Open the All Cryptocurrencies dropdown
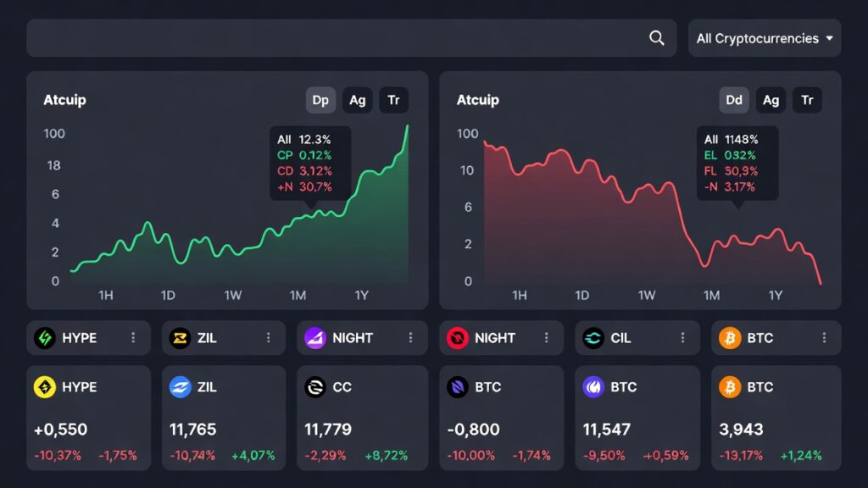Viewport: 868px width, 488px height. point(765,38)
